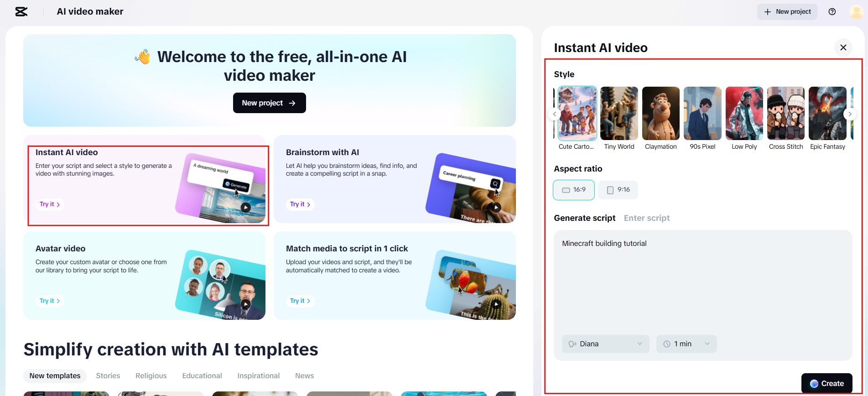Select the 9:16 aspect ratio

pyautogui.click(x=618, y=190)
